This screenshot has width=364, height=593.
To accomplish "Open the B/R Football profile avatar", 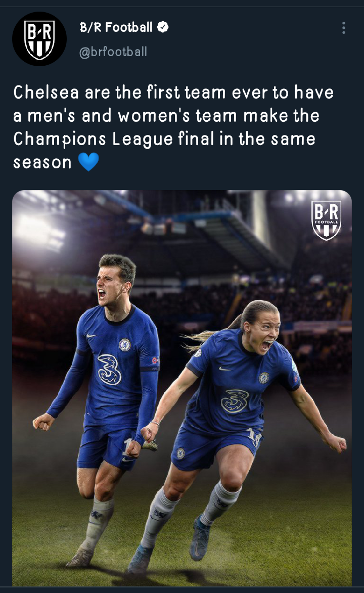I will (x=39, y=39).
